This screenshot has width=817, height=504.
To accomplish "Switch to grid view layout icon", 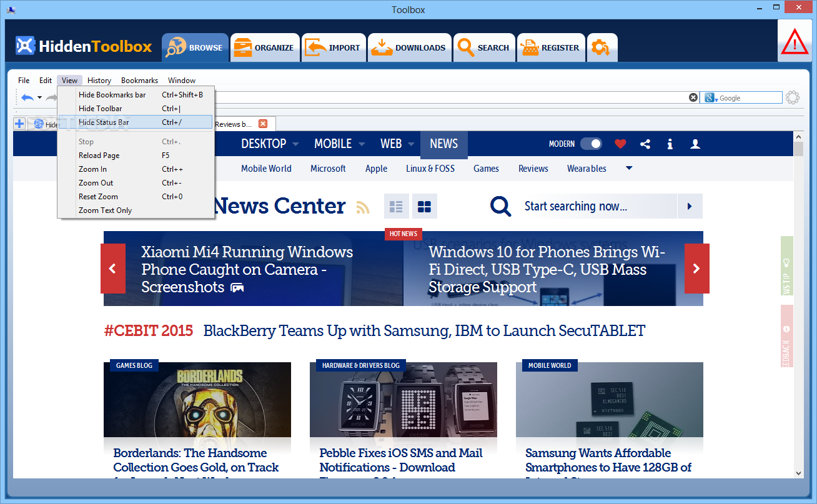I will tap(425, 206).
